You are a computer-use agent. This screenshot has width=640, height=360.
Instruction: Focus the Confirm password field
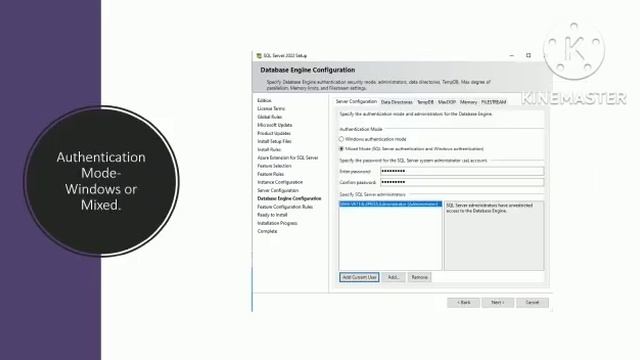click(x=462, y=182)
